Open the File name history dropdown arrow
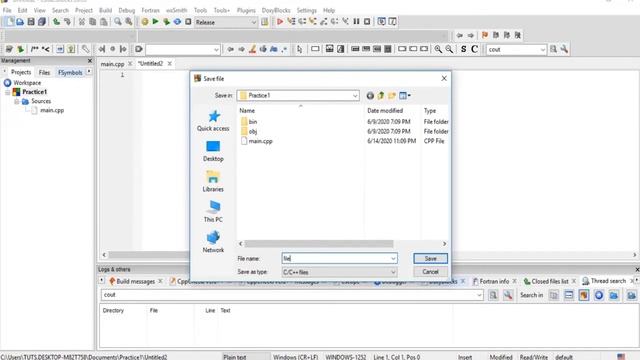The image size is (640, 360). (x=393, y=258)
